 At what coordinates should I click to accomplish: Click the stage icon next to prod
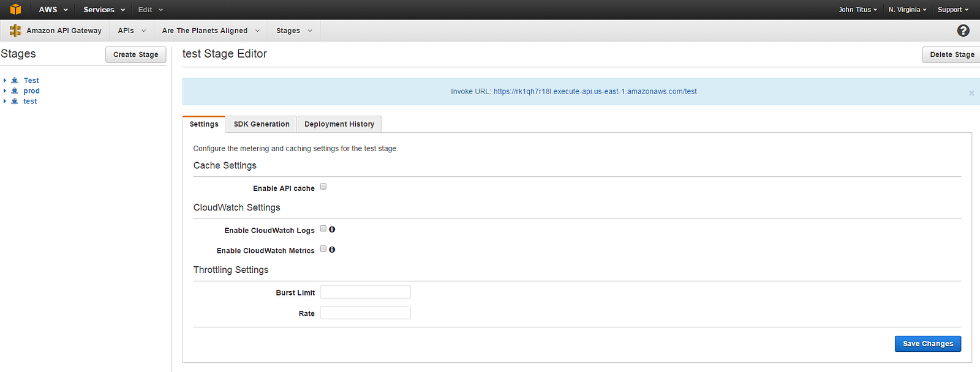tap(15, 91)
